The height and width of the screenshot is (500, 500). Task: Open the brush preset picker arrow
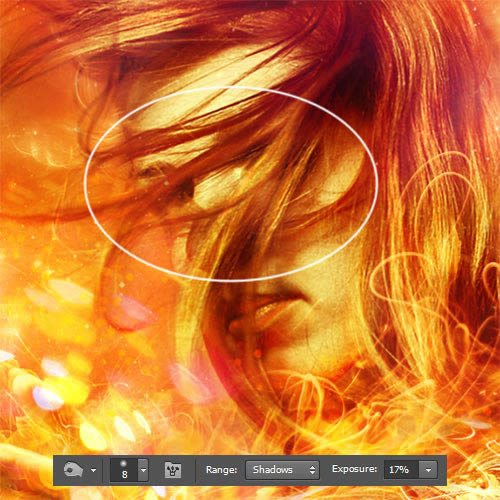click(143, 470)
